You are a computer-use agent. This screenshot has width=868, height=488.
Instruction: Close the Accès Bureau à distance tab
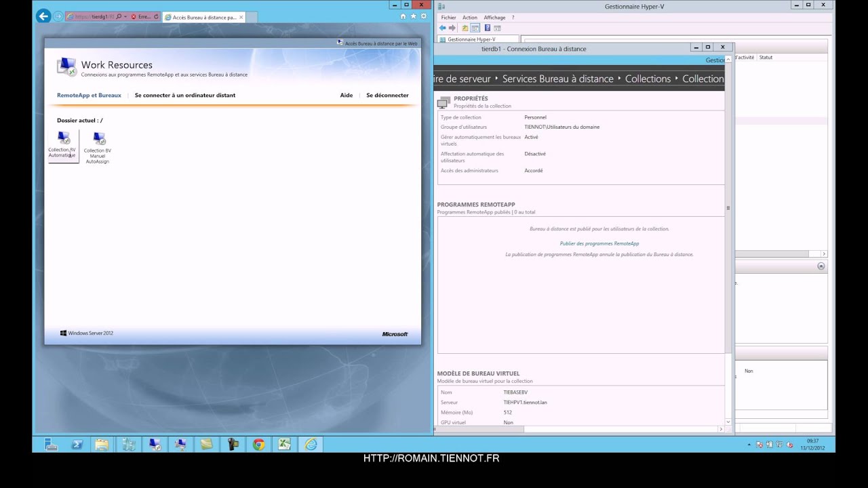[x=241, y=17]
